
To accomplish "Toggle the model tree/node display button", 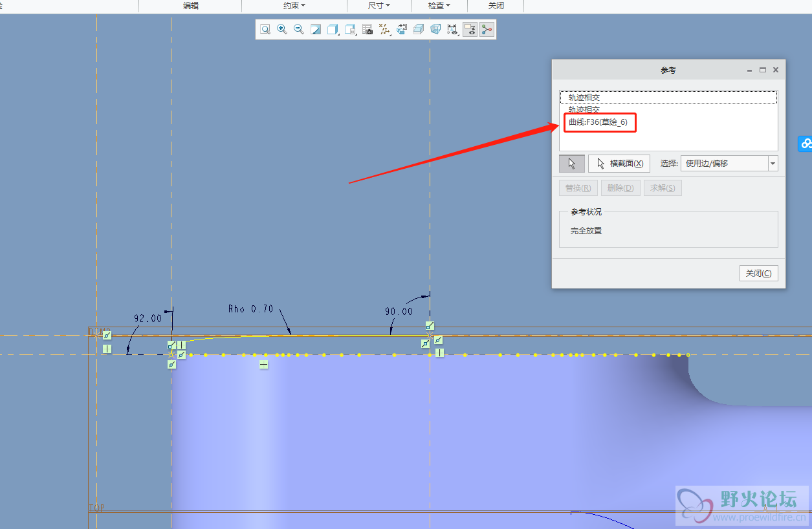I will tap(487, 29).
